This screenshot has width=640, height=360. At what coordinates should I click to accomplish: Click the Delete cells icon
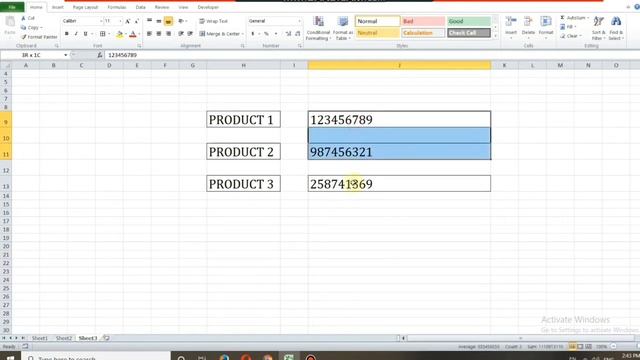528,22
